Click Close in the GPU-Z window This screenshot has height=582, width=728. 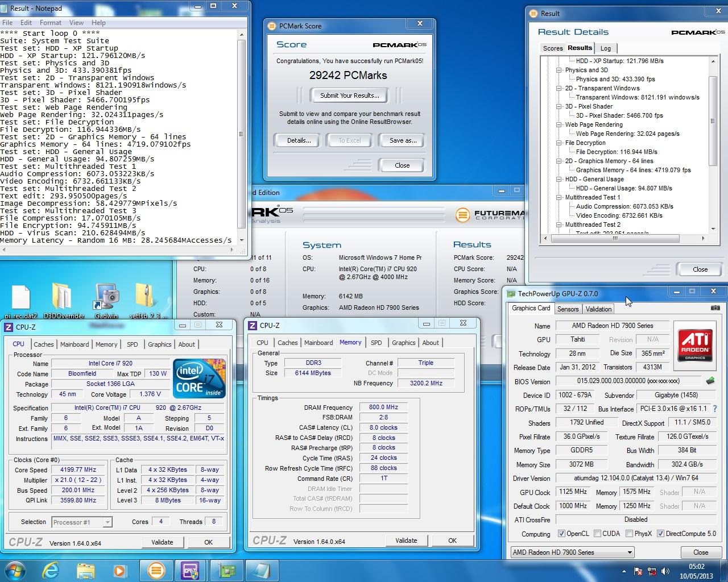pos(701,552)
